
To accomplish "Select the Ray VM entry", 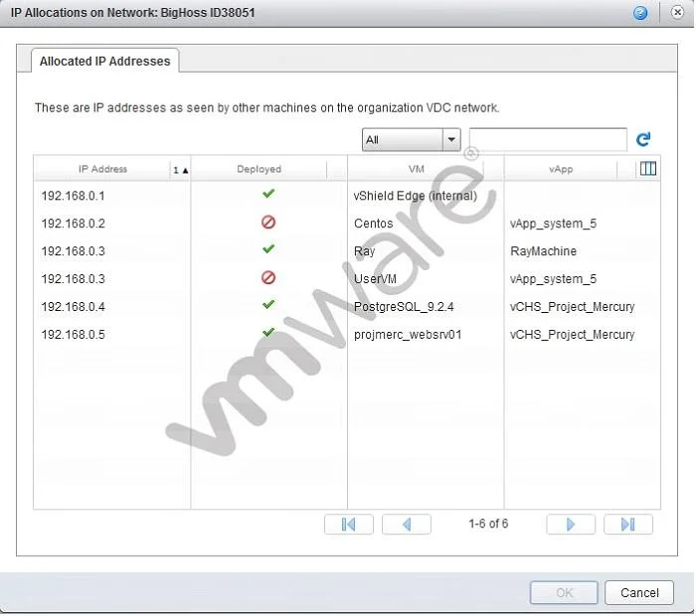I will tap(365, 251).
